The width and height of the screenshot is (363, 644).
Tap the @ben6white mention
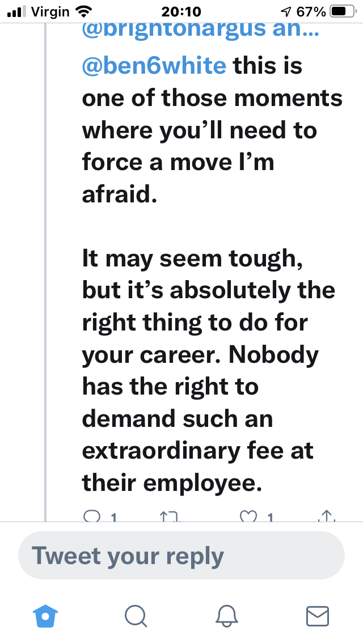tap(154, 66)
